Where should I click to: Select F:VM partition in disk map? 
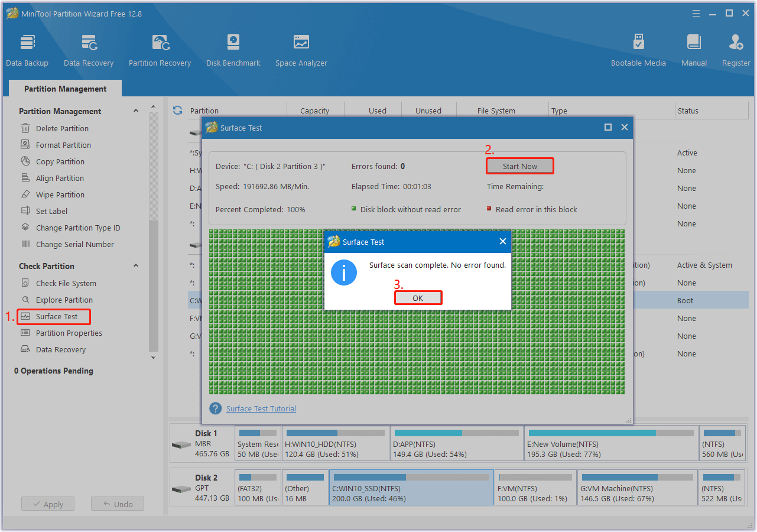(x=535, y=487)
